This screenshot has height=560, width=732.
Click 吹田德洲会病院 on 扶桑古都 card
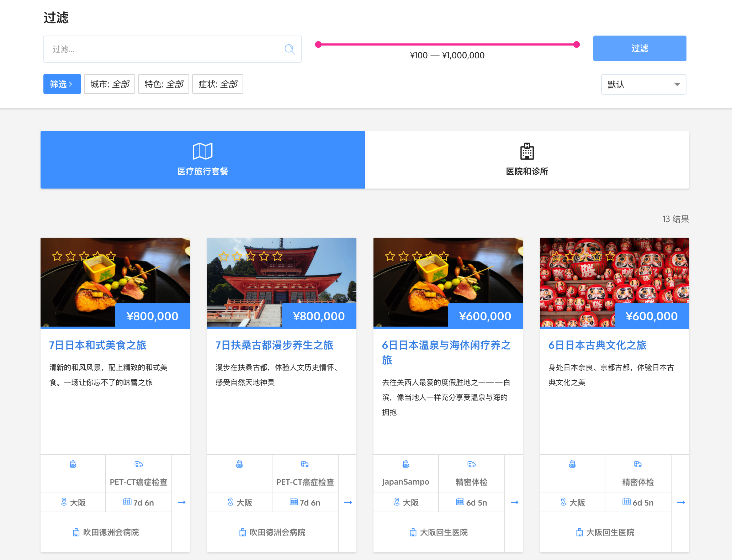[277, 532]
